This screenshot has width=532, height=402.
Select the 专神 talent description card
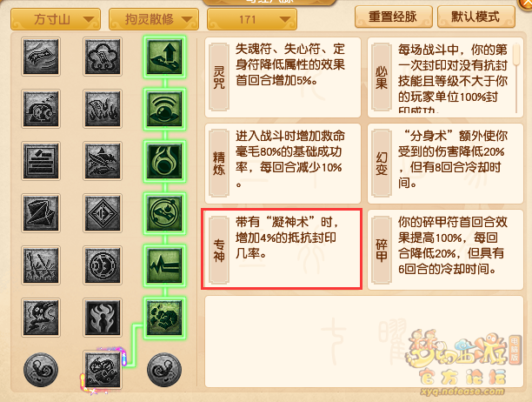(x=282, y=249)
